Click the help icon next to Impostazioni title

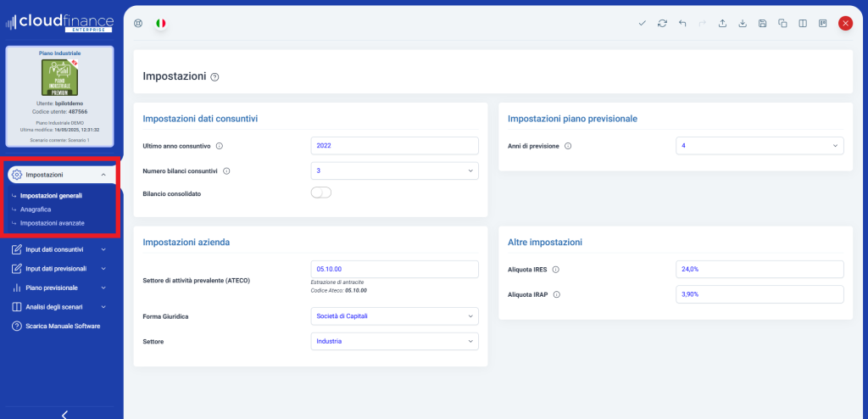(214, 77)
